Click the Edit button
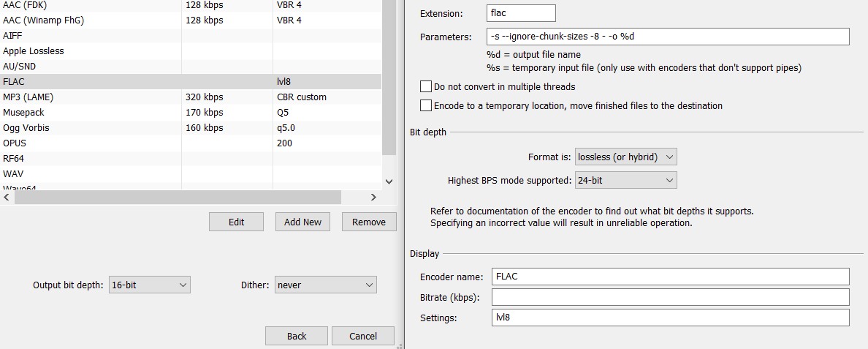Image resolution: width=868 pixels, height=349 pixels. tap(236, 222)
